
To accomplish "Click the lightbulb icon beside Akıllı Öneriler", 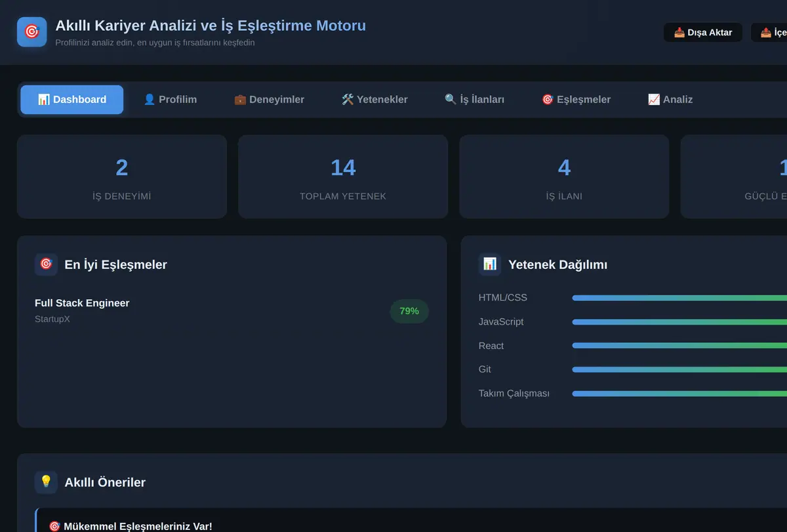I will click(x=46, y=482).
